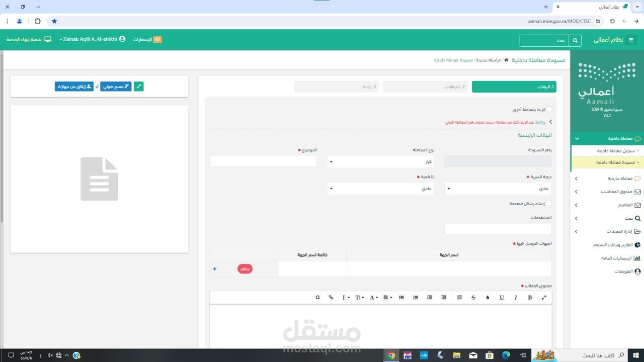The height and width of the screenshot is (362, 644).
Task: Bookmark this page with the star icon
Action: 54,21
